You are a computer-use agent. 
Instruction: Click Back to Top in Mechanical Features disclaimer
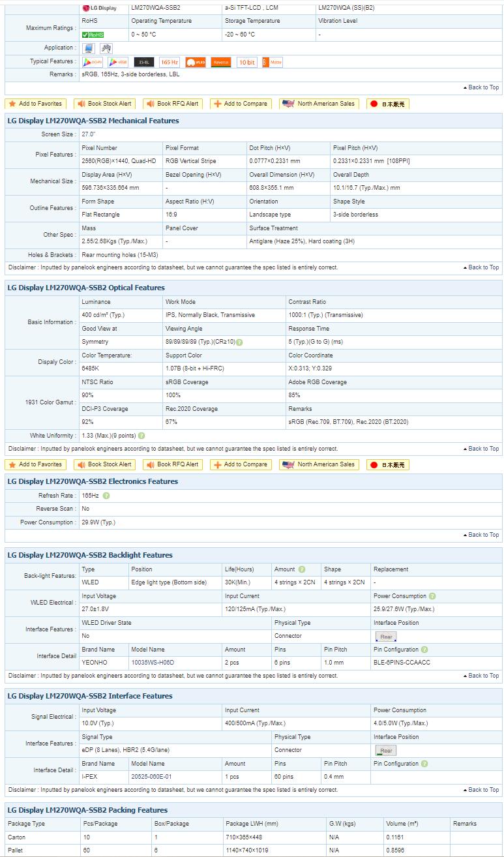481,267
